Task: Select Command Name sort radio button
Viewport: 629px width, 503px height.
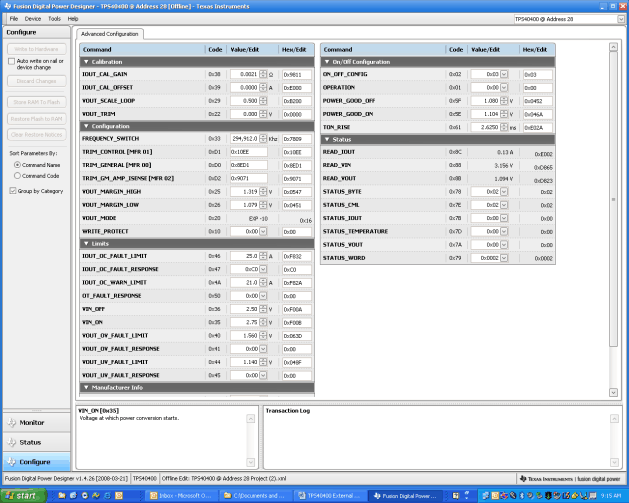Action: pos(17,165)
